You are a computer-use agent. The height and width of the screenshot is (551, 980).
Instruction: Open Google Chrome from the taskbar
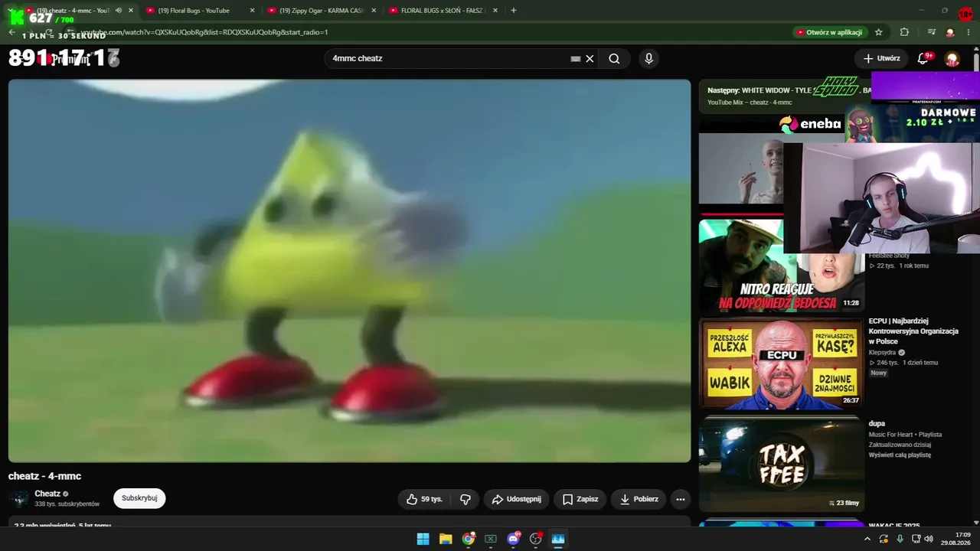[468, 539]
